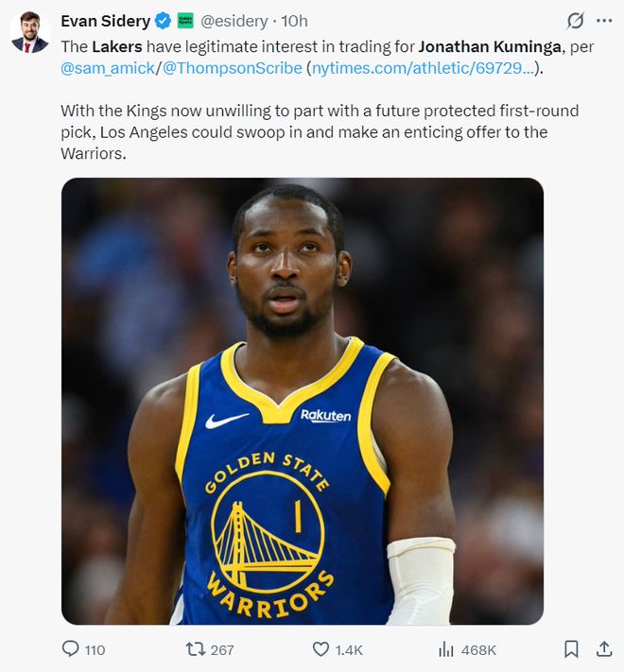Open Grok explain icon on tweet

point(574,21)
